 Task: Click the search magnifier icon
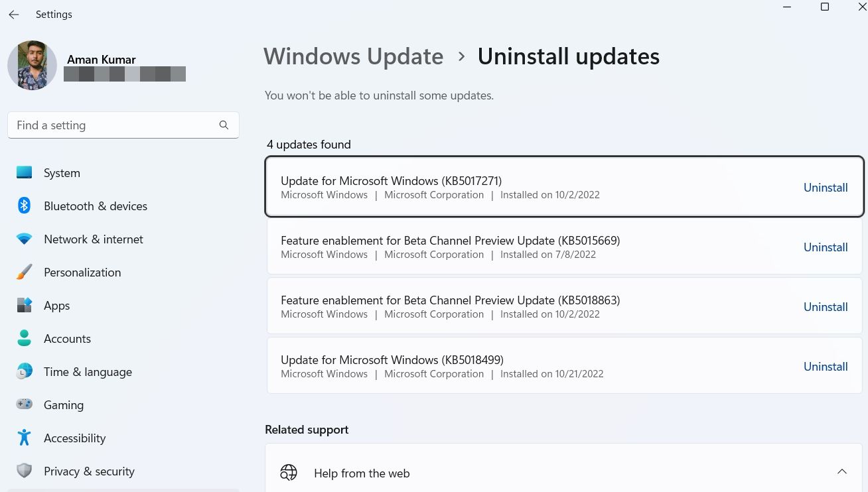224,125
